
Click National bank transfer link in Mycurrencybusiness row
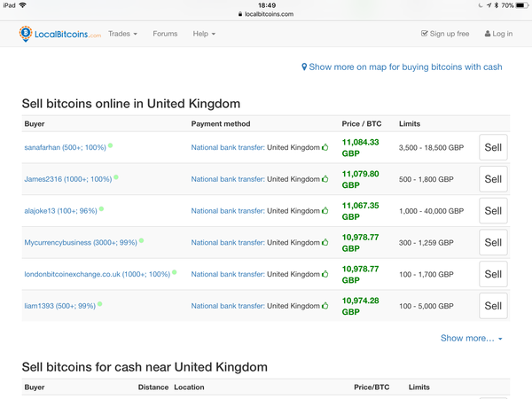(x=228, y=243)
